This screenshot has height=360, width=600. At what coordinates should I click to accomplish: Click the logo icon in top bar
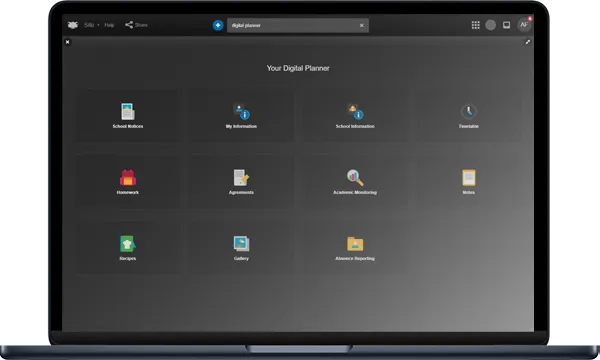(73, 25)
